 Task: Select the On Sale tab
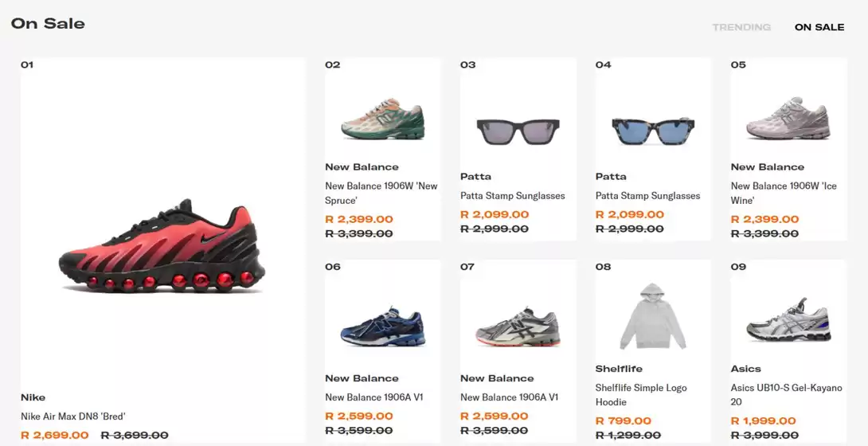tap(819, 27)
